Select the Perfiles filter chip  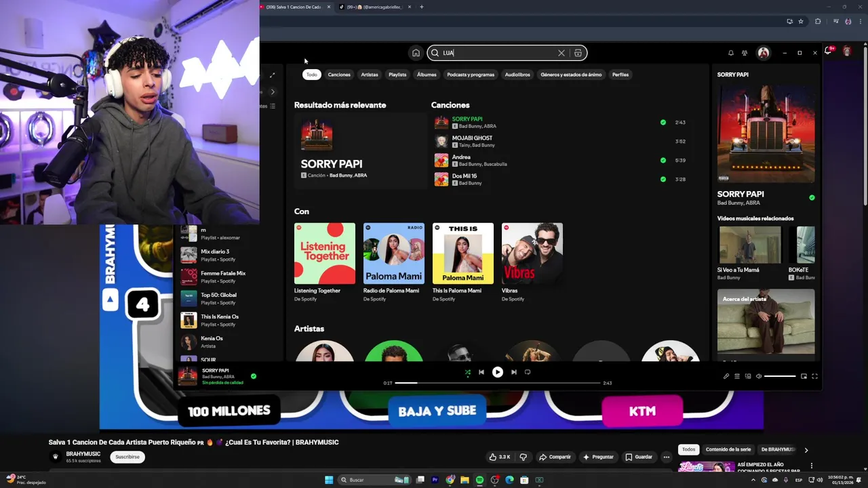(x=620, y=75)
